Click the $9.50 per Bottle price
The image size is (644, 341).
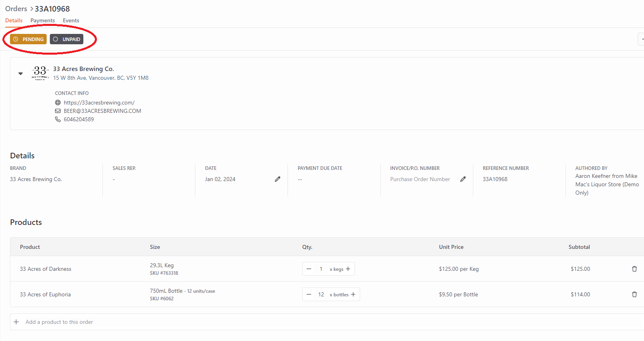(x=458, y=294)
